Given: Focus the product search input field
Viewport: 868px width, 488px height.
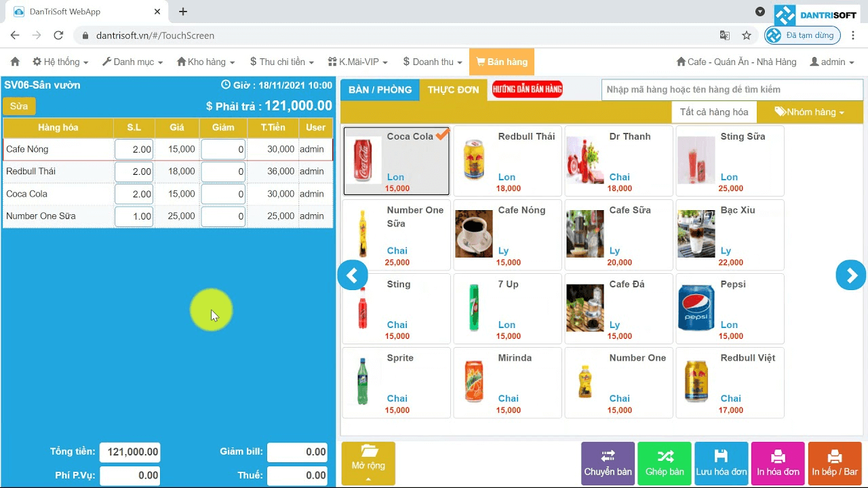Looking at the screenshot, I should coord(732,89).
